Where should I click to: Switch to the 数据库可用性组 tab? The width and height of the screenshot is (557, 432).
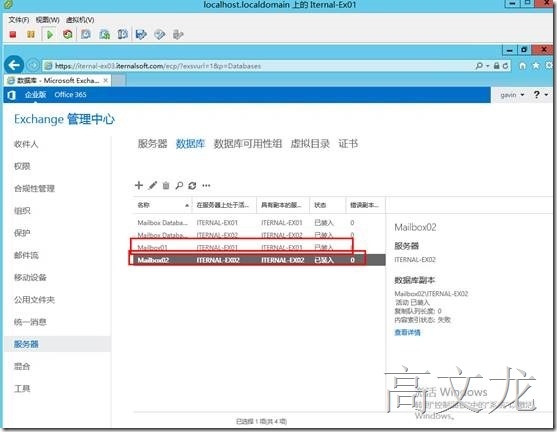coord(248,144)
